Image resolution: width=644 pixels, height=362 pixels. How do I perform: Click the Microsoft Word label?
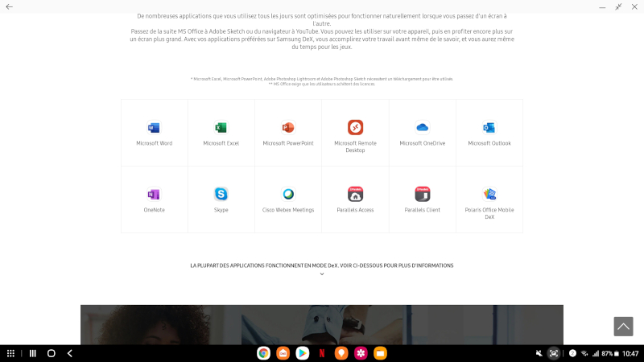(154, 143)
